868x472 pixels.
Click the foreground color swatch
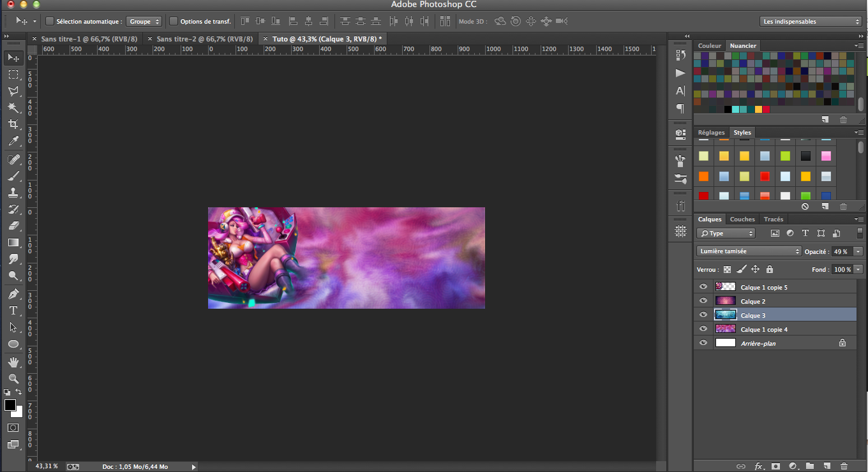10,405
